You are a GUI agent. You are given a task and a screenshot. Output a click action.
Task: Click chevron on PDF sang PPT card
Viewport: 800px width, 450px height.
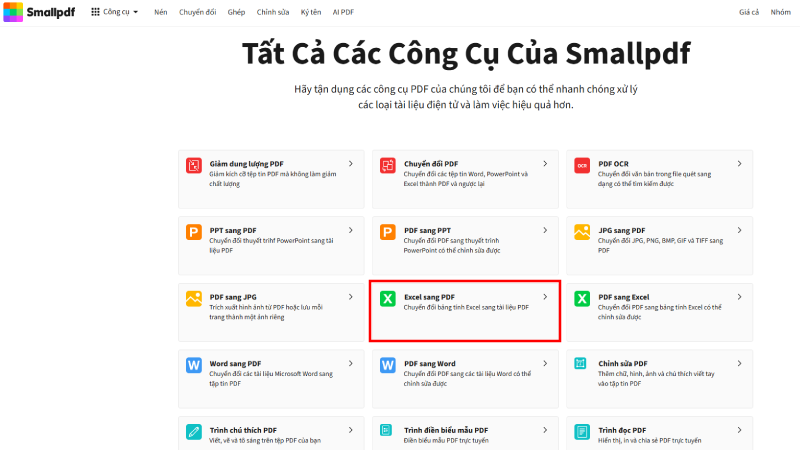(x=545, y=230)
